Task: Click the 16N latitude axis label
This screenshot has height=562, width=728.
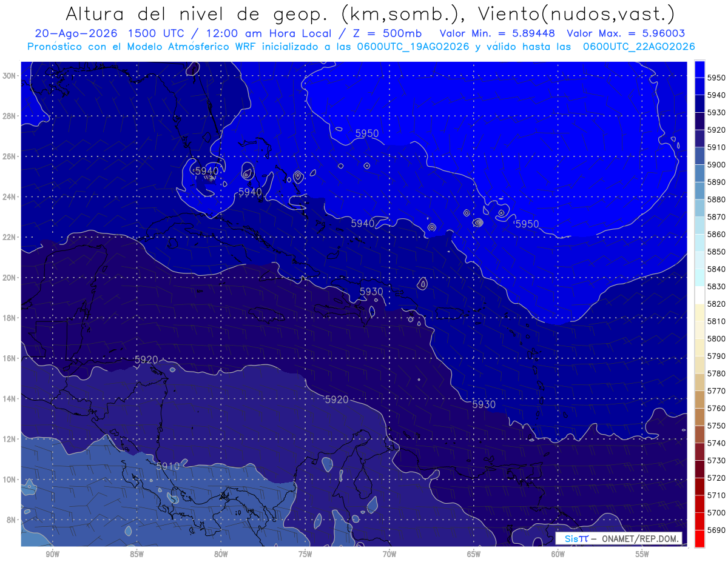Action: [10, 358]
